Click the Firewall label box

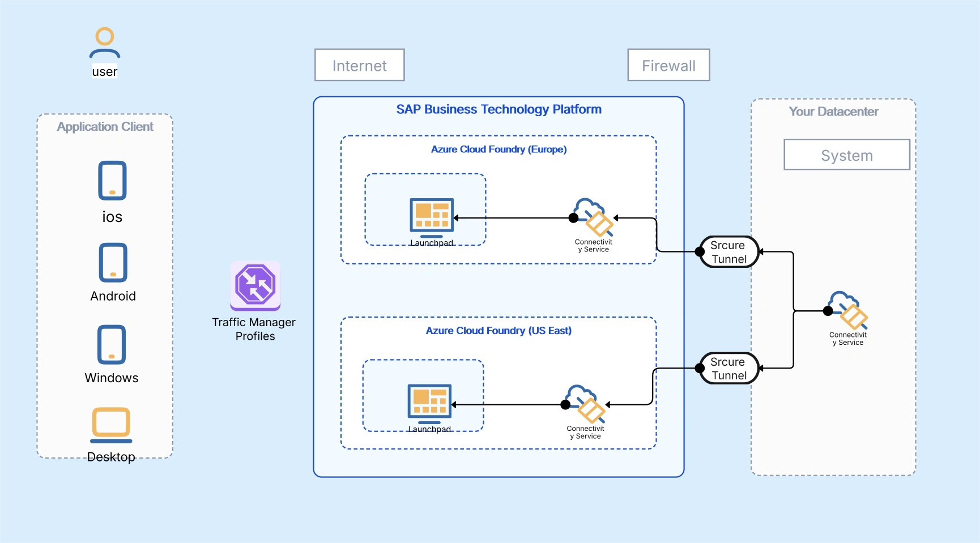pos(668,65)
